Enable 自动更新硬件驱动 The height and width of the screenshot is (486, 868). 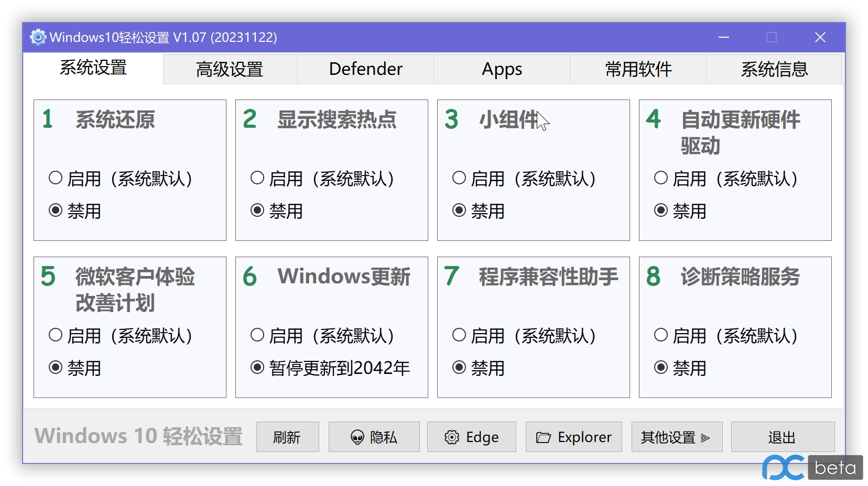[660, 178]
